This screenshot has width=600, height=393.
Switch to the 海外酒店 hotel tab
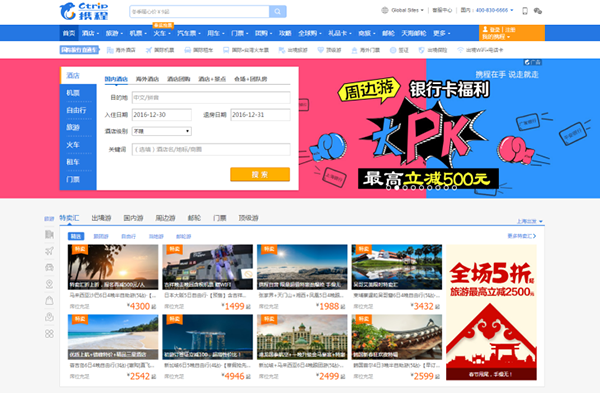tap(147, 79)
